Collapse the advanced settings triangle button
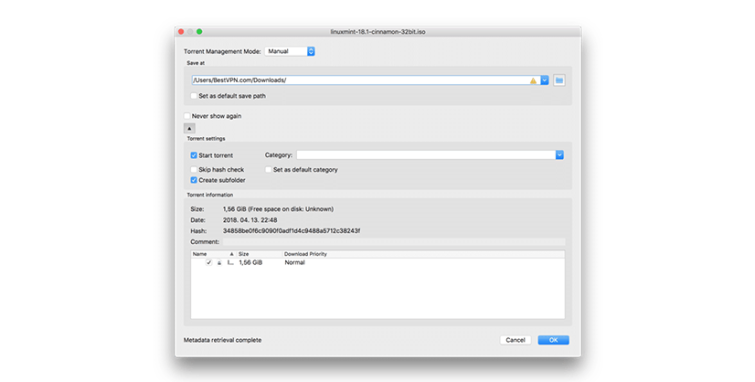Viewport: 755px width, 382px height. click(189, 129)
